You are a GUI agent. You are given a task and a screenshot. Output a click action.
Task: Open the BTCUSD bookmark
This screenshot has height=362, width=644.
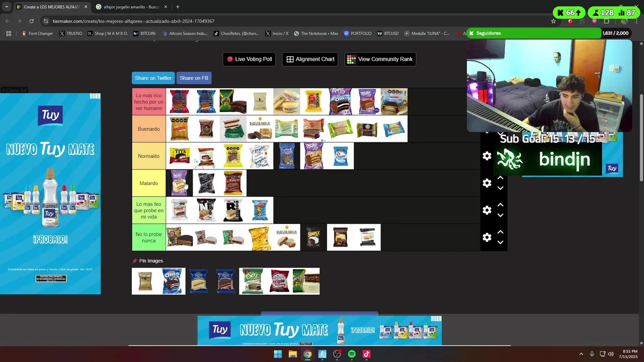click(387, 34)
